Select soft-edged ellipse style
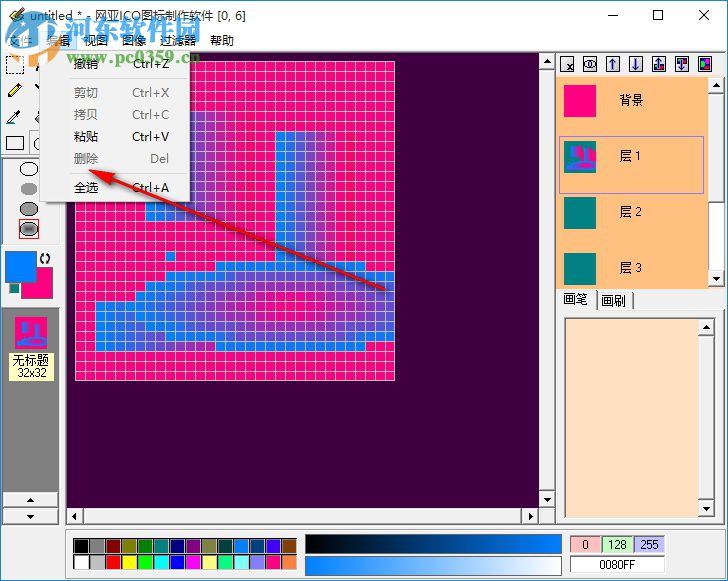The width and height of the screenshot is (728, 581). [x=29, y=229]
